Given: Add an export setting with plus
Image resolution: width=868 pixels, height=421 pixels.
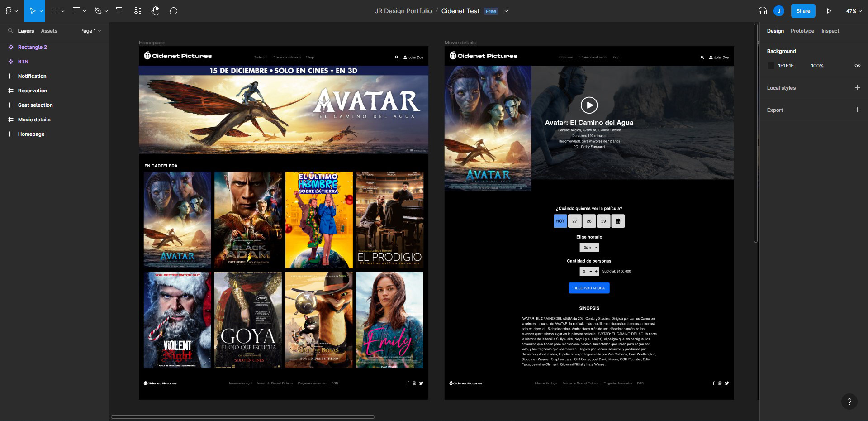Looking at the screenshot, I should click(x=857, y=110).
